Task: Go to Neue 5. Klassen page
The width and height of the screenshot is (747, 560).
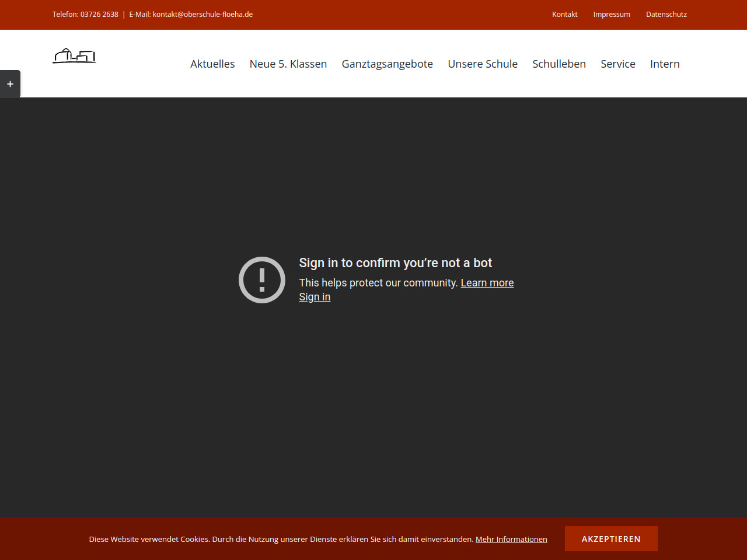Action: [x=288, y=64]
